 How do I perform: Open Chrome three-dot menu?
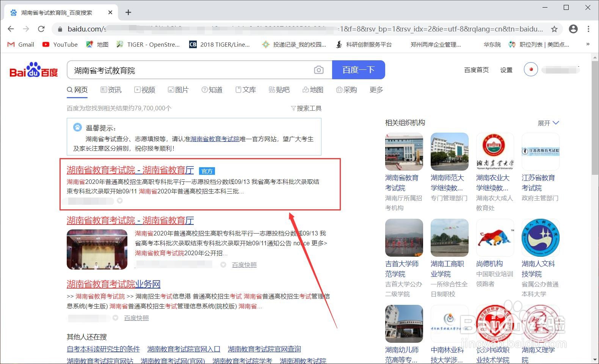[x=588, y=29]
